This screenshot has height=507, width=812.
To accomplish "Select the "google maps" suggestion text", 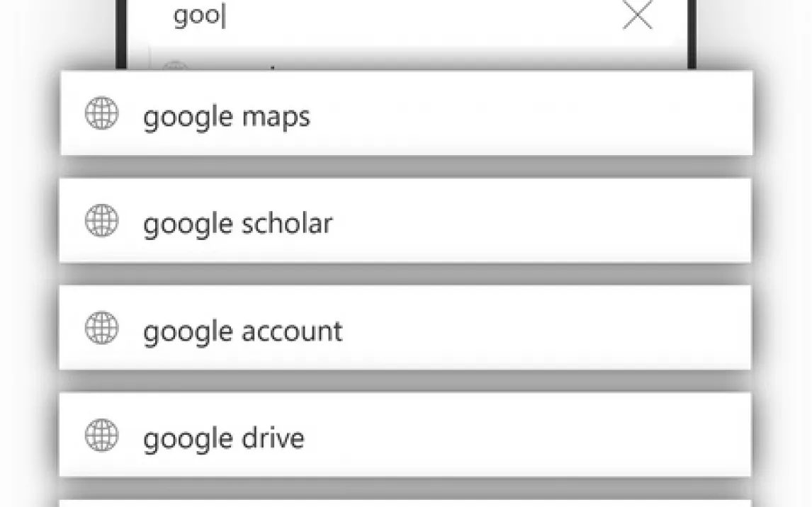I will 226,116.
